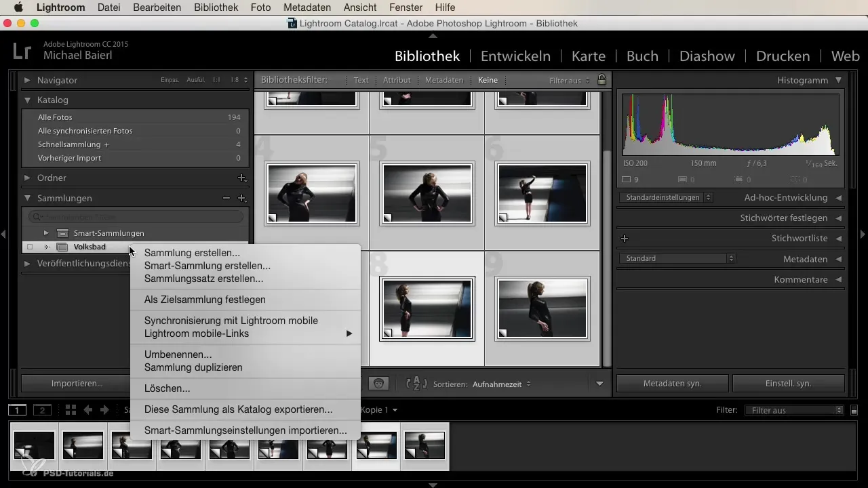Open the Standardeinstellungen preset dropdown

(666, 198)
